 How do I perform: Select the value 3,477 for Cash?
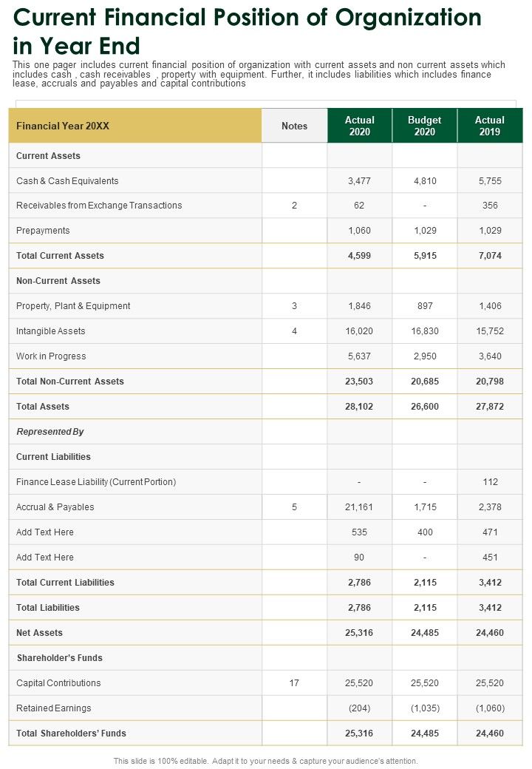[359, 181]
